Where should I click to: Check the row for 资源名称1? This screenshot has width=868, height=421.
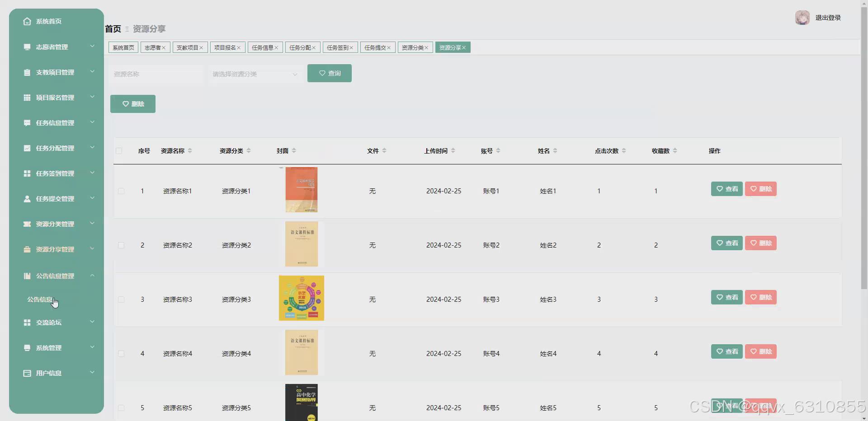(121, 191)
